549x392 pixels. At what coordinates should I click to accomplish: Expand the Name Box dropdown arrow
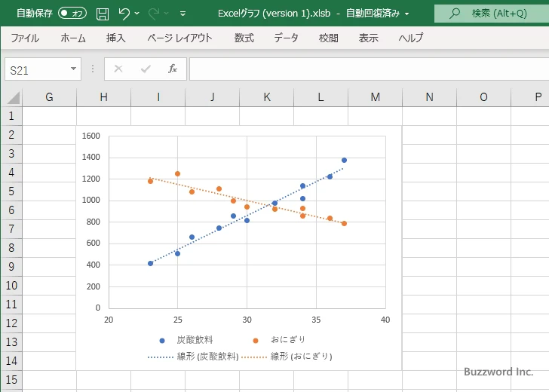[x=74, y=69]
